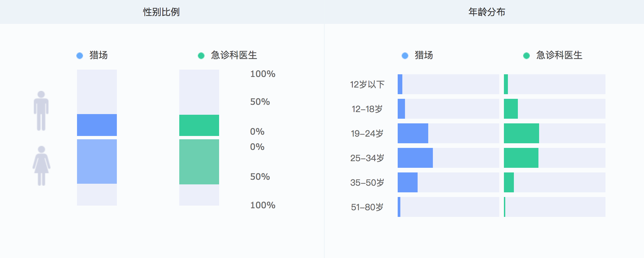Select the 性别比例 header title

tap(161, 12)
